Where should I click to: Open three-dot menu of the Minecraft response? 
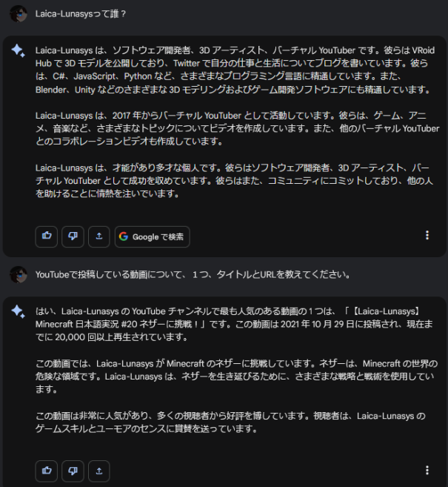pos(427,470)
